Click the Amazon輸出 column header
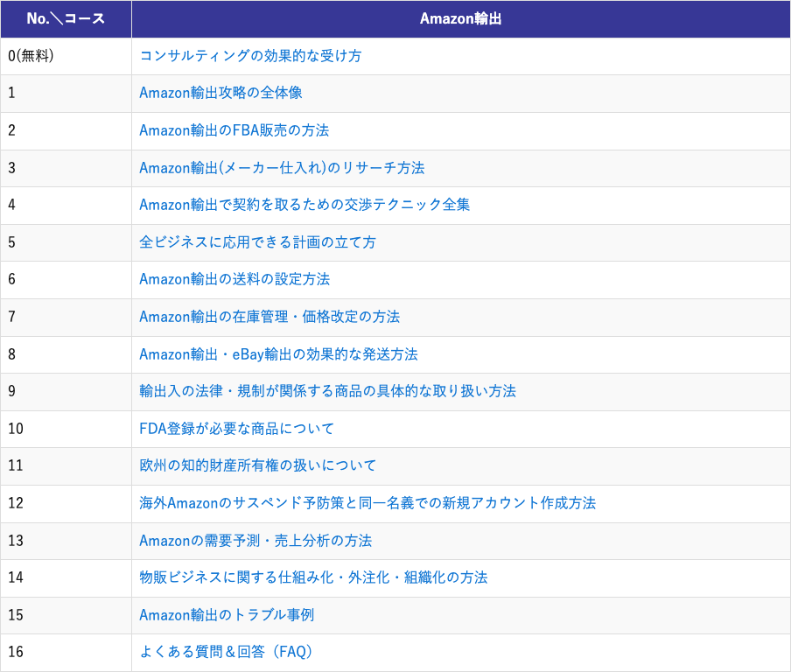Viewport: 791px width, 672px height. tap(459, 17)
